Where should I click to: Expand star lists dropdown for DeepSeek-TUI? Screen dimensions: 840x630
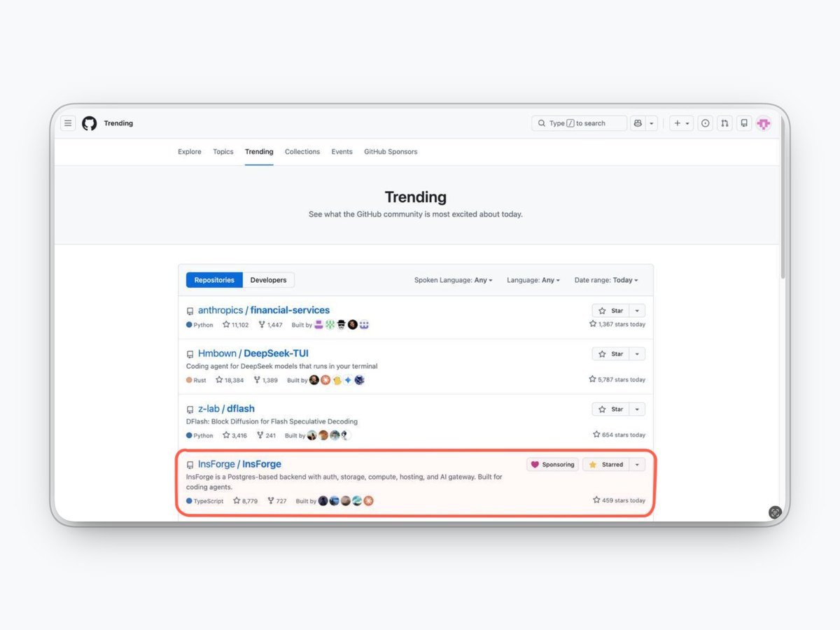coord(637,354)
